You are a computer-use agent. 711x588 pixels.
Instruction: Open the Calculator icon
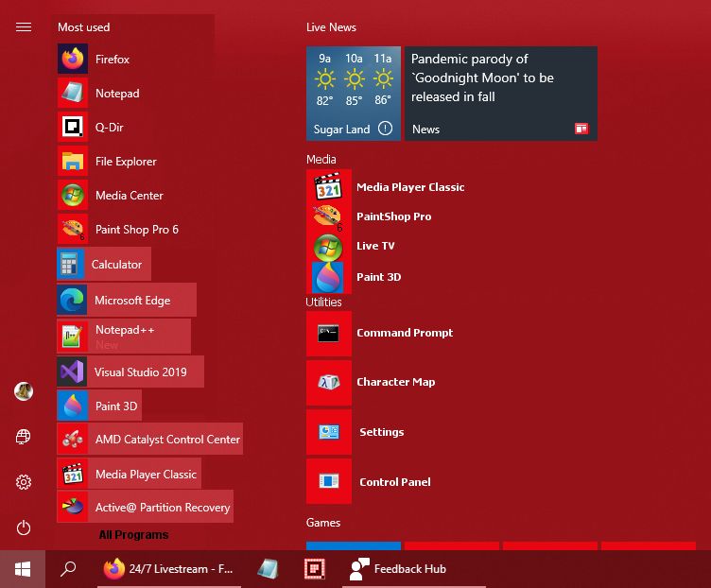pyautogui.click(x=70, y=264)
